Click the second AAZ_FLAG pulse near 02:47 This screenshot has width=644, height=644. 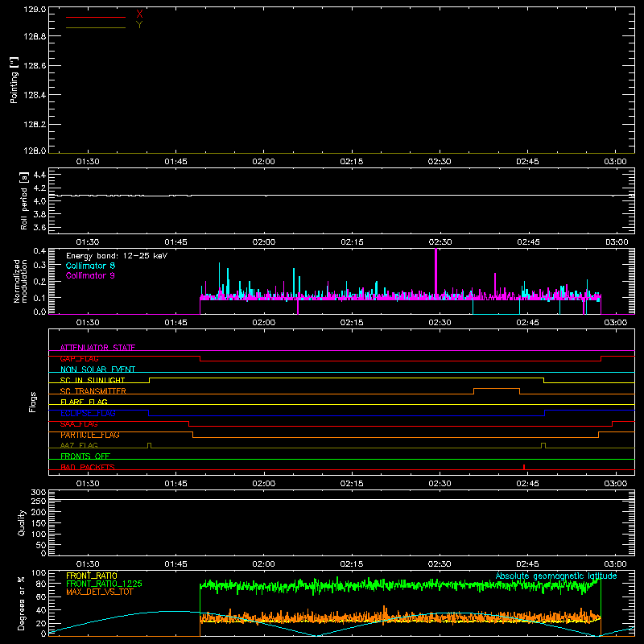(543, 445)
